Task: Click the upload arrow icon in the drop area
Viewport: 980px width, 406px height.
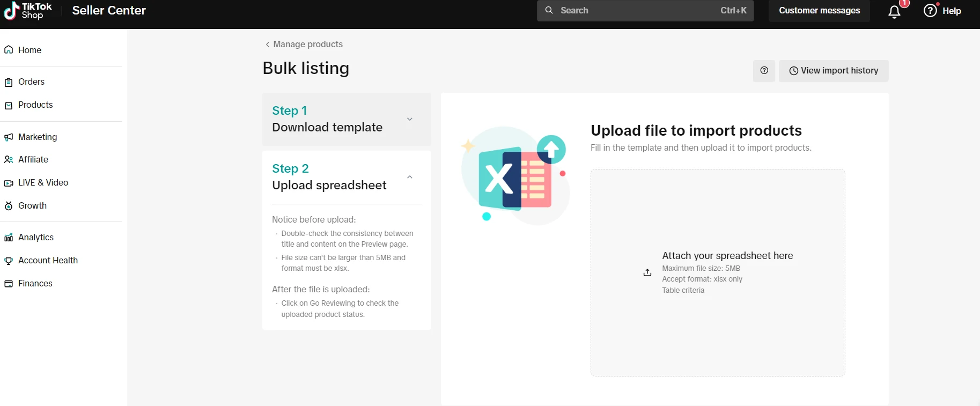Action: pos(647,272)
